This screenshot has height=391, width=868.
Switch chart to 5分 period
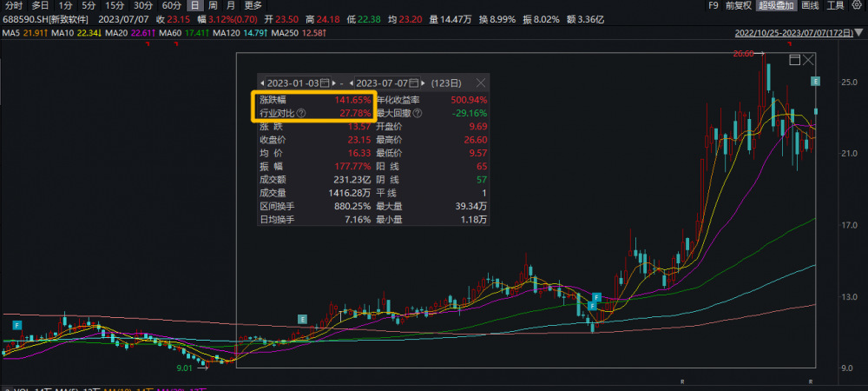coord(89,5)
